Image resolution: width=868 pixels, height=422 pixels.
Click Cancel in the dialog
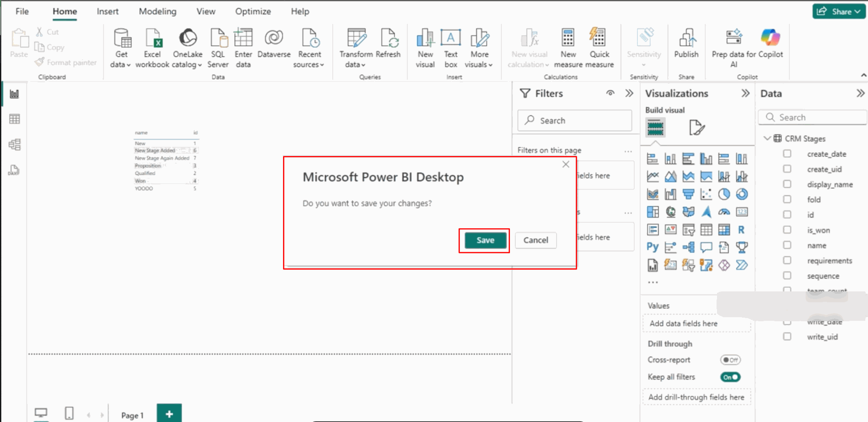tap(536, 240)
